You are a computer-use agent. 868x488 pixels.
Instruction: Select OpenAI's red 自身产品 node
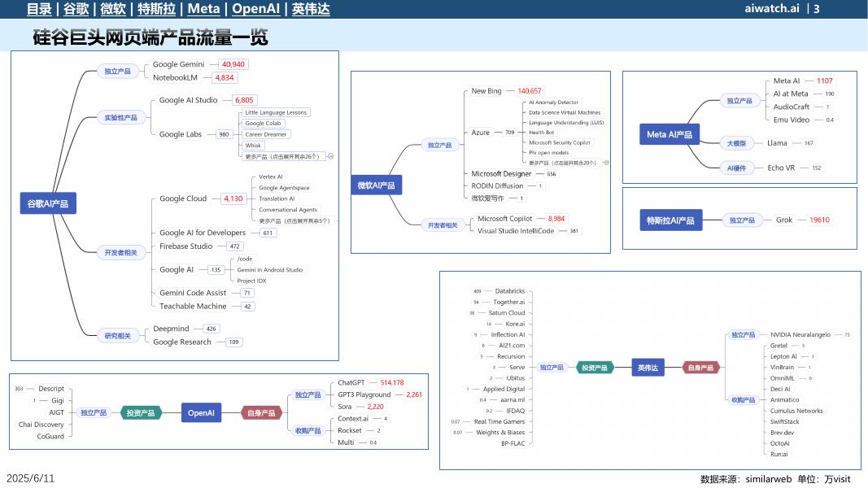point(261,412)
